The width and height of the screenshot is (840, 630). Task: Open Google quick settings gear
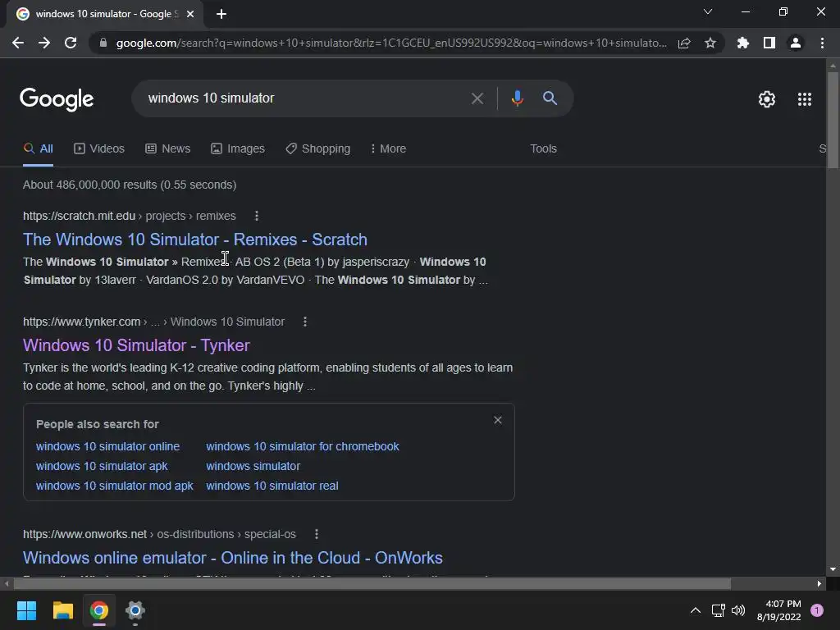click(x=767, y=99)
